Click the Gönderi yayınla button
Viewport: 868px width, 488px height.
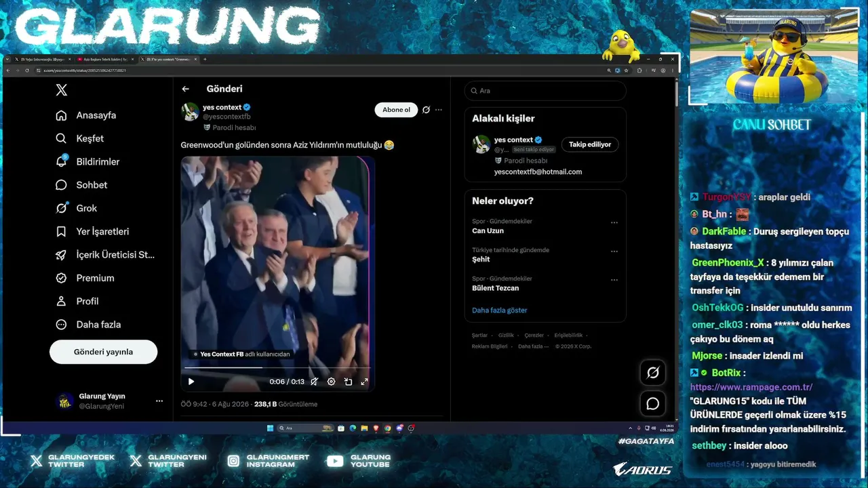click(103, 352)
